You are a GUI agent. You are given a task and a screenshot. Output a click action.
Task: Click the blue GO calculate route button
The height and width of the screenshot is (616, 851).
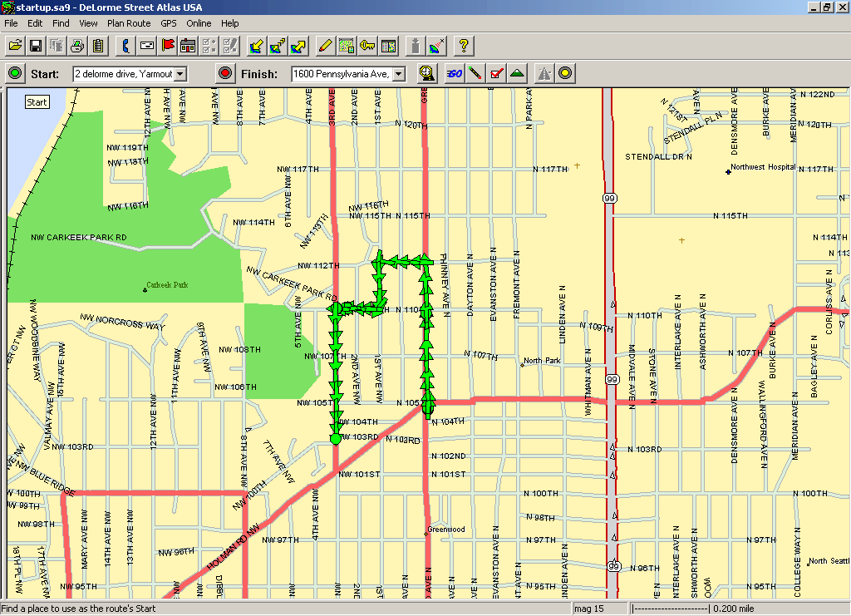click(455, 73)
